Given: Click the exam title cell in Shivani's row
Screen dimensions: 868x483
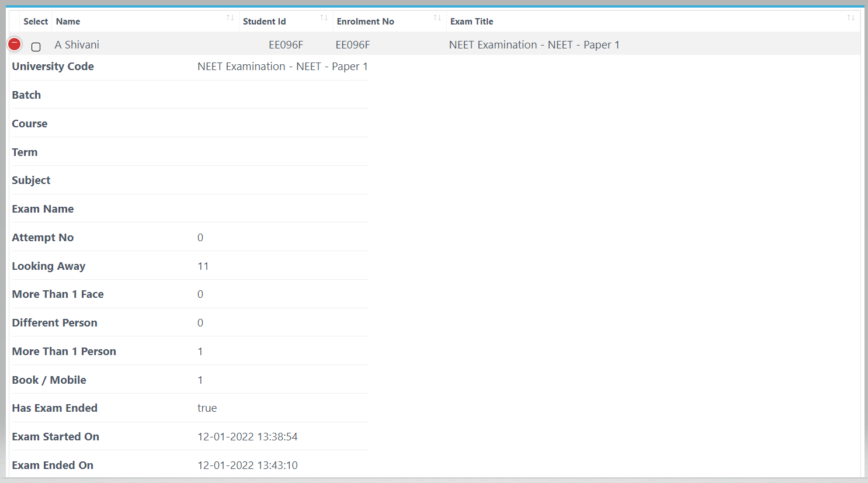Looking at the screenshot, I should [534, 45].
